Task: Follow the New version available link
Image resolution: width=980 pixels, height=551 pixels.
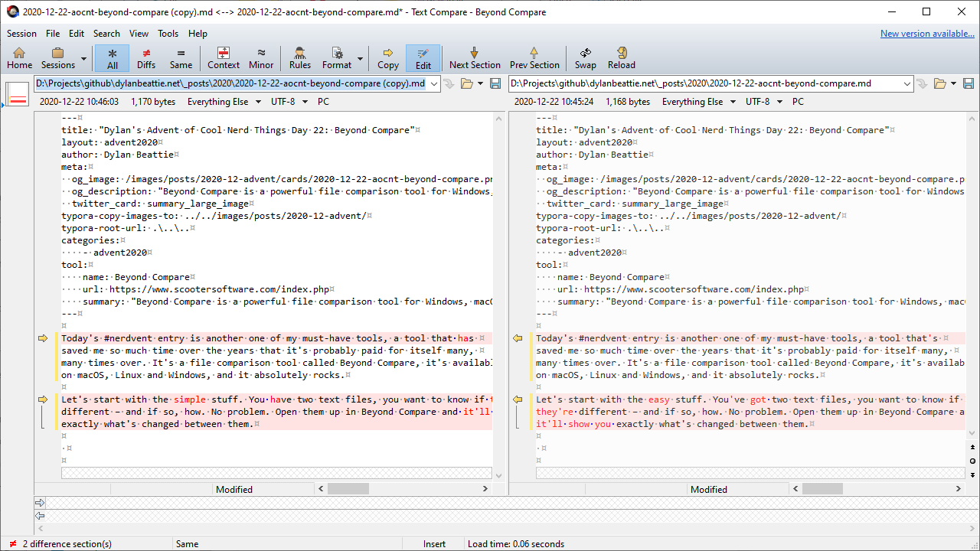Action: (x=927, y=34)
